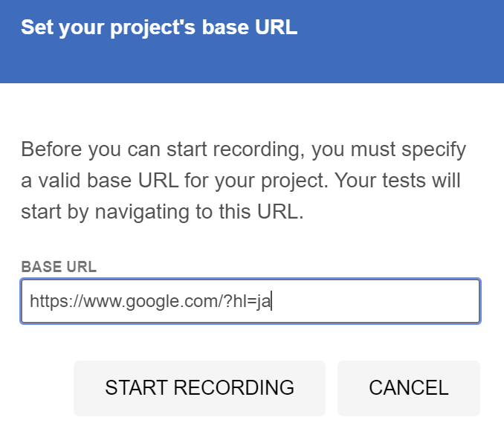Click the "www" portion of the URL

click(103, 302)
